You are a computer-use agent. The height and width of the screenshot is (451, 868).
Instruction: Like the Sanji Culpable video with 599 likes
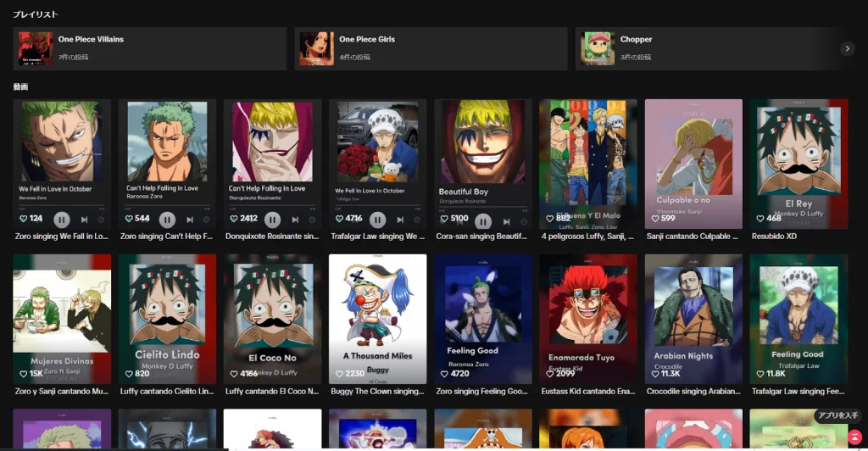[x=655, y=219]
